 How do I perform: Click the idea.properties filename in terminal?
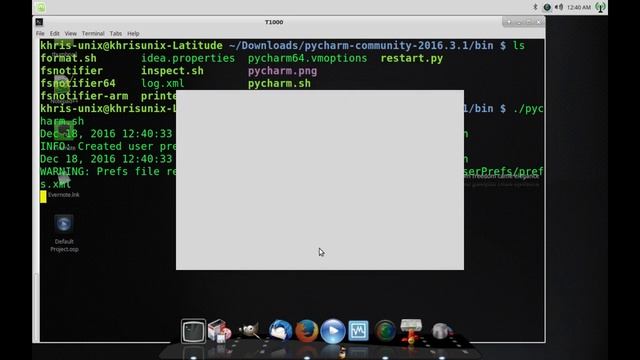pos(188,58)
